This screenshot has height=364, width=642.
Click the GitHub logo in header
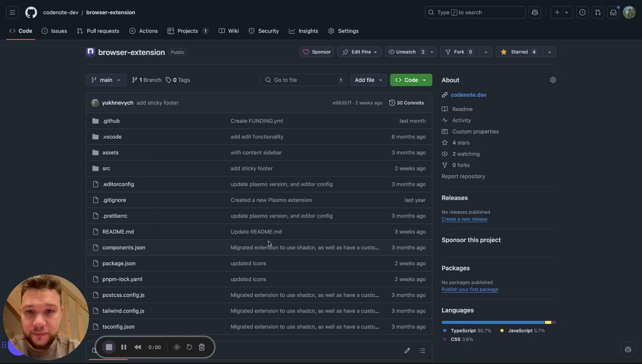click(x=31, y=13)
